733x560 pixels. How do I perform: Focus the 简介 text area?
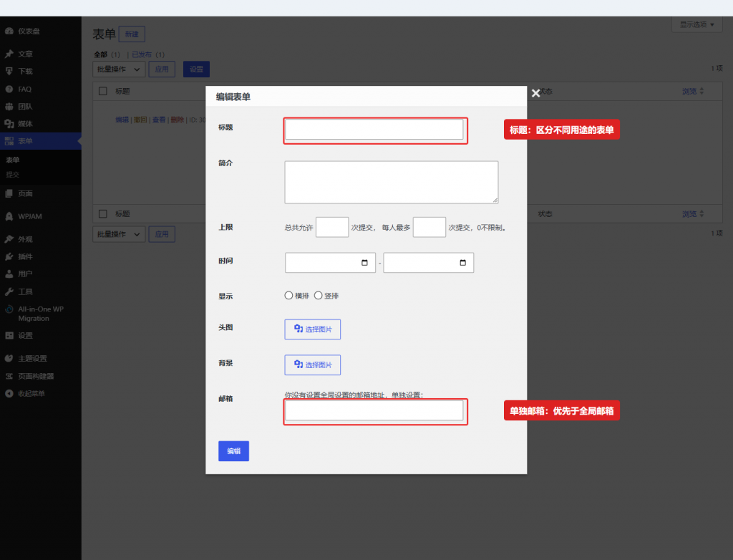(392, 183)
